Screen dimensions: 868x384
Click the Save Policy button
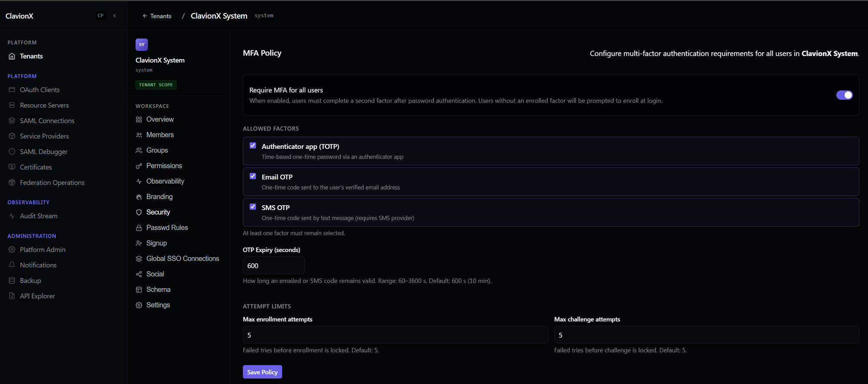[x=262, y=372]
